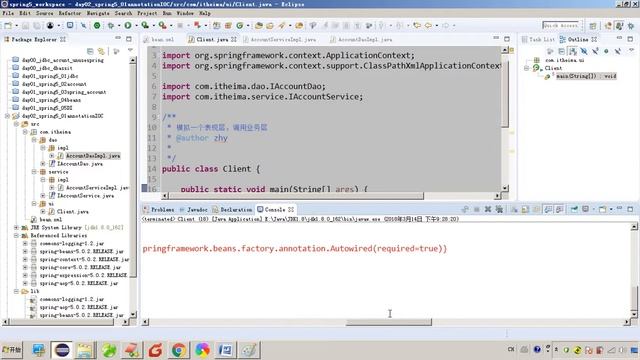Viewport: 640px width, 360px height.
Task: Expand IAccountDao.java tree node
Action: pyautogui.click(x=43, y=164)
